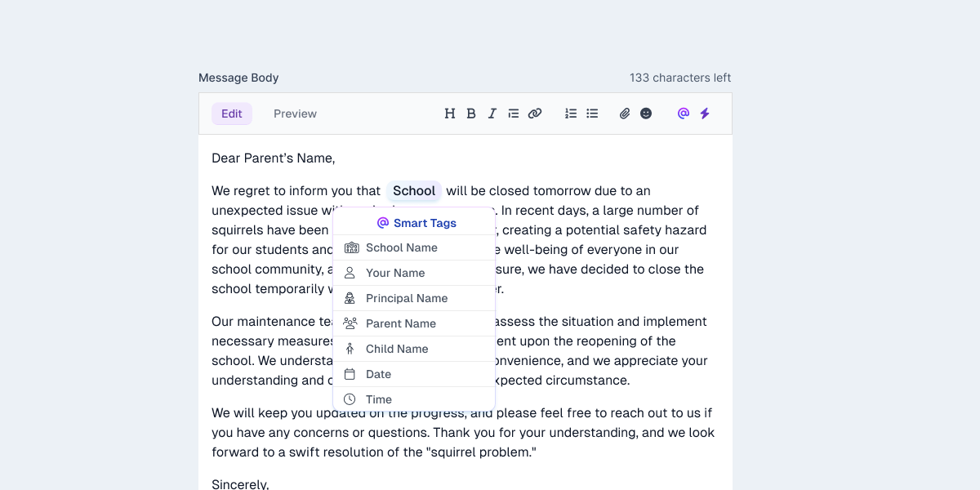Screen dimensions: 980x490
Task: Attach a file with the paperclip icon
Action: pos(625,114)
